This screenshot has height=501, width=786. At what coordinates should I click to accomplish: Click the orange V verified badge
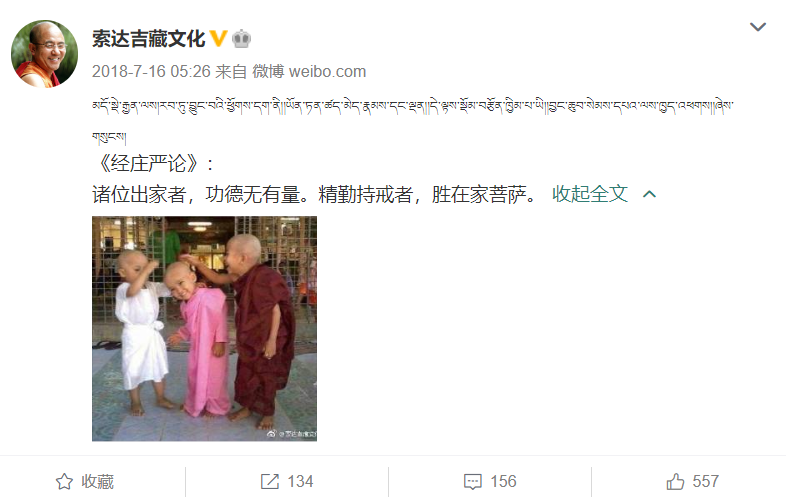pos(218,39)
